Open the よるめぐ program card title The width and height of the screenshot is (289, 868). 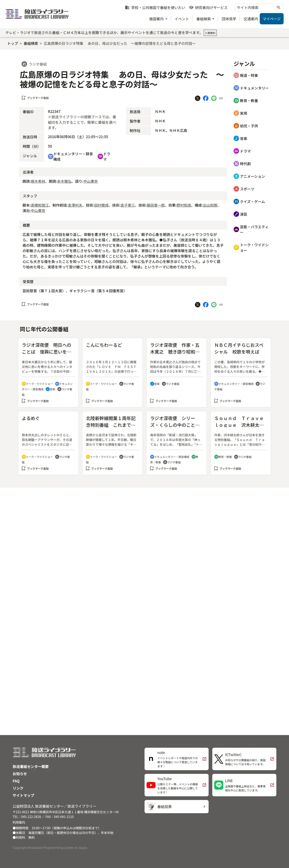(x=31, y=418)
